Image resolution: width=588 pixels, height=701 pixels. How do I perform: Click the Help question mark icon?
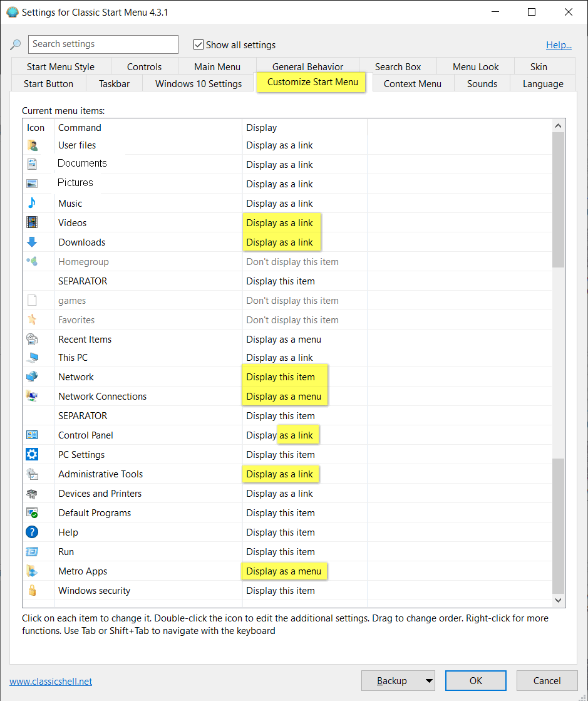pos(32,532)
